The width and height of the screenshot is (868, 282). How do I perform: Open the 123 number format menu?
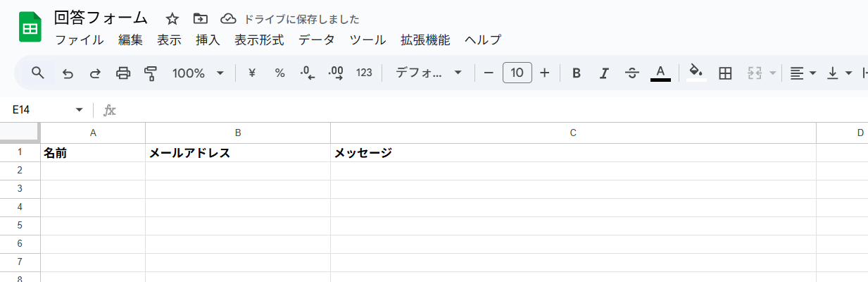coord(364,73)
